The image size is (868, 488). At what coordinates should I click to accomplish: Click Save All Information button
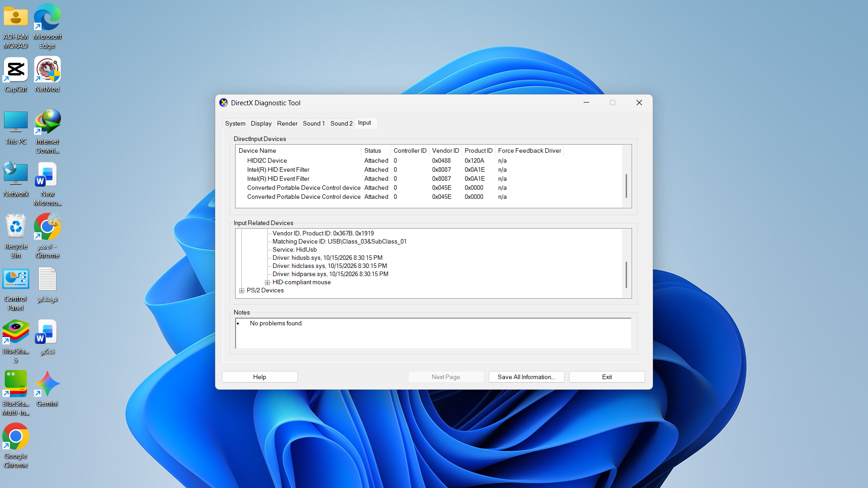pos(526,377)
